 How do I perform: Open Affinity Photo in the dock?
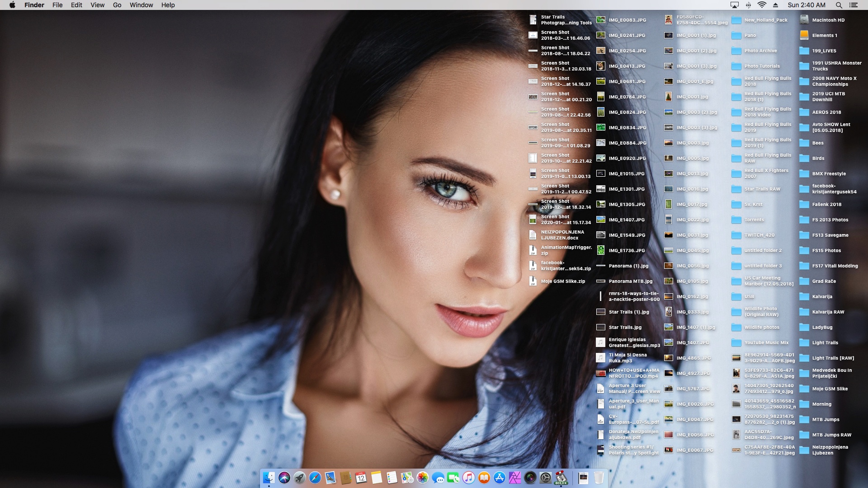515,478
